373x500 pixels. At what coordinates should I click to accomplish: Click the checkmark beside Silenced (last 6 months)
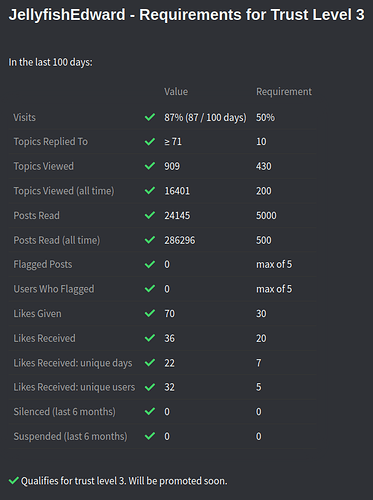point(150,411)
